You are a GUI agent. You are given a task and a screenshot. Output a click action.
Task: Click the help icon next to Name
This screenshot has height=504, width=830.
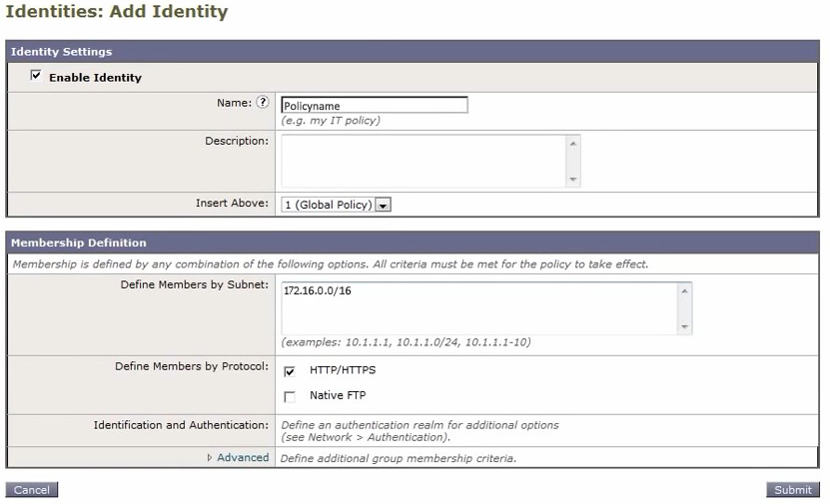coord(263,102)
